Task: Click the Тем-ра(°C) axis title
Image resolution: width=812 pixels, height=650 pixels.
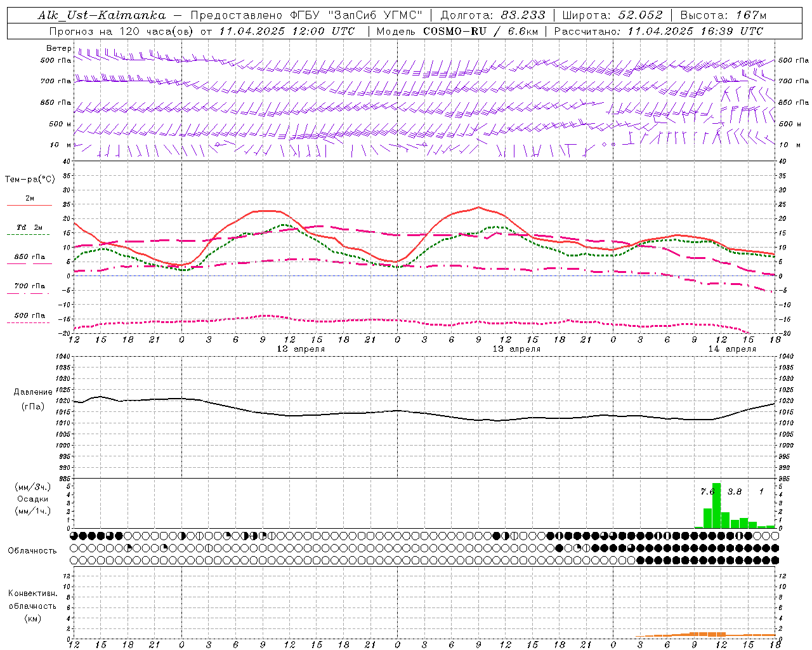Action: (x=30, y=180)
